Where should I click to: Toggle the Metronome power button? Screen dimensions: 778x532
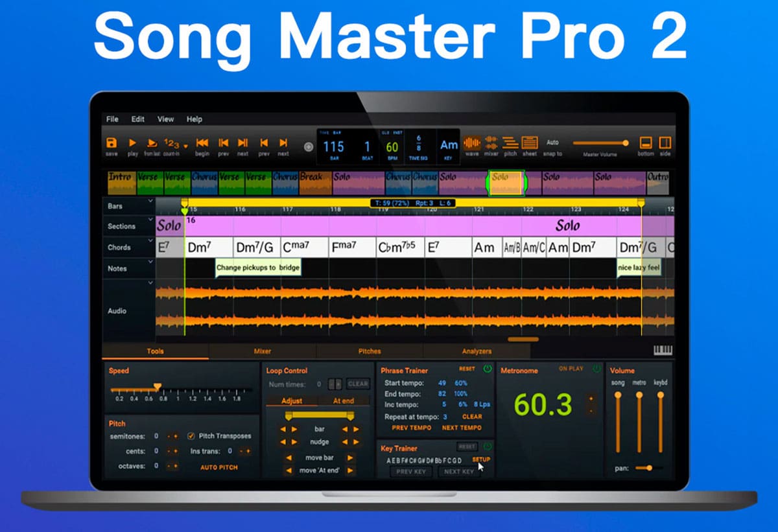tap(596, 369)
